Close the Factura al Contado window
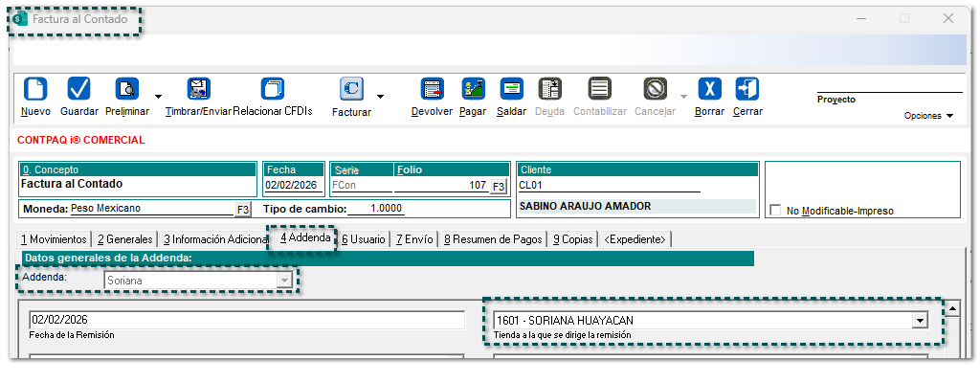Viewport: 980px width, 383px height. pos(948,19)
